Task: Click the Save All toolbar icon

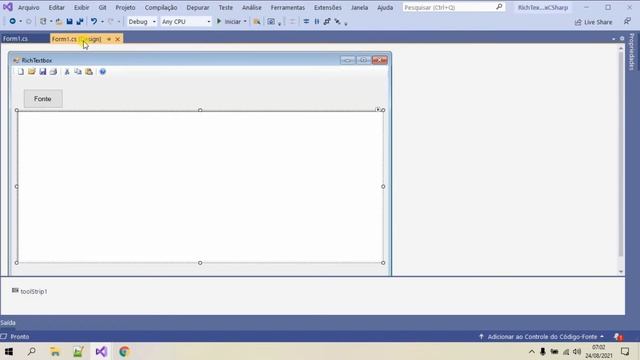Action: click(80, 21)
